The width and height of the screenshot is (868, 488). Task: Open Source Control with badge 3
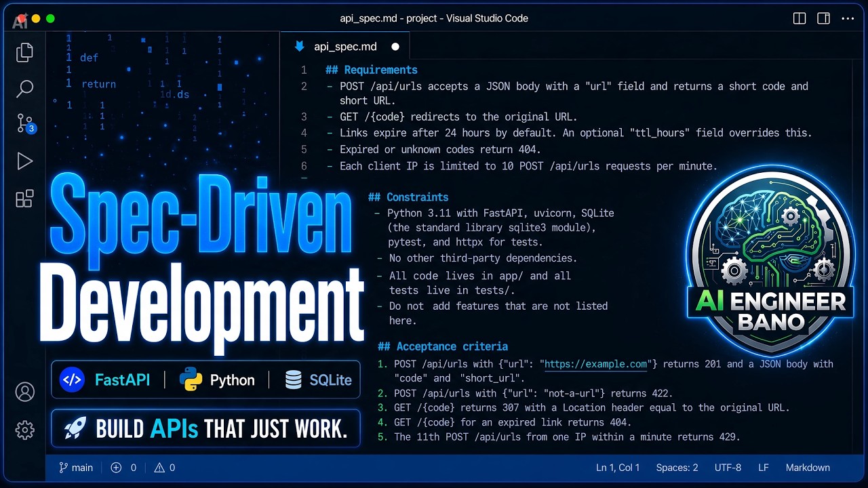(26, 124)
